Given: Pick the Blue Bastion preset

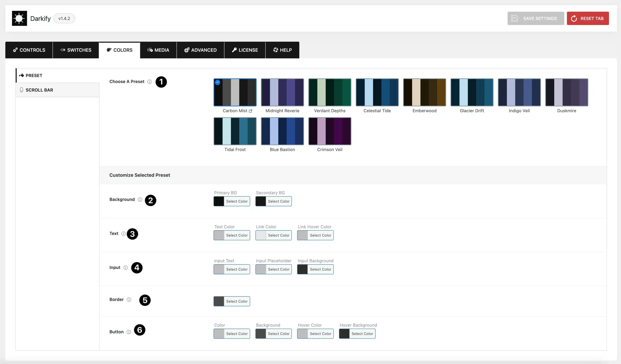Looking at the screenshot, I should (x=282, y=131).
